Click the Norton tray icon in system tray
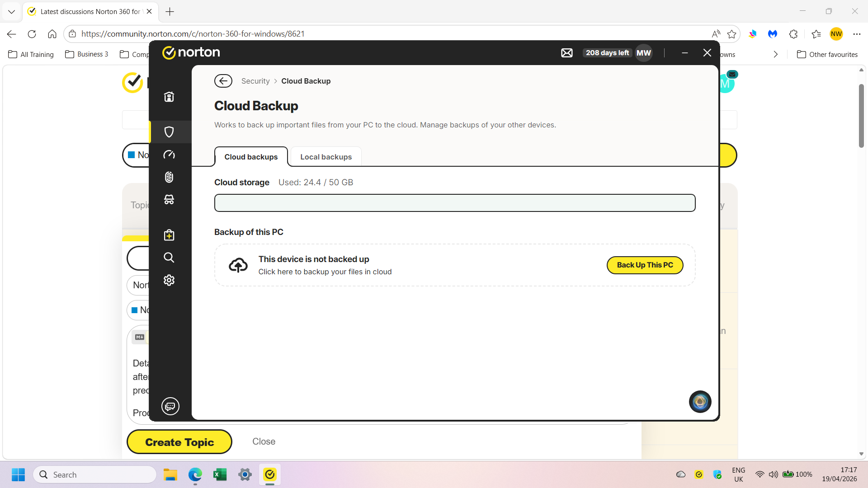This screenshot has height=488, width=868. [x=699, y=474]
